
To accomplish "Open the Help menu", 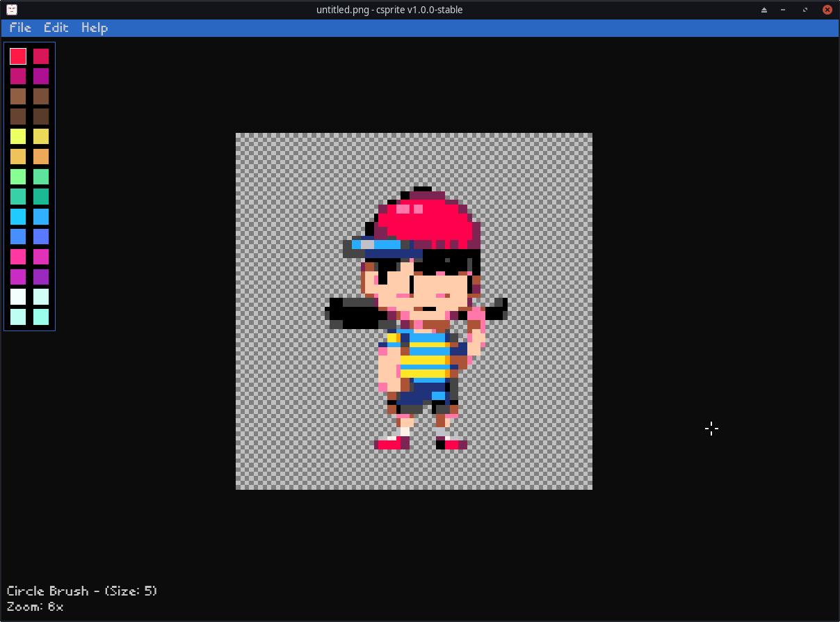I will click(x=95, y=28).
